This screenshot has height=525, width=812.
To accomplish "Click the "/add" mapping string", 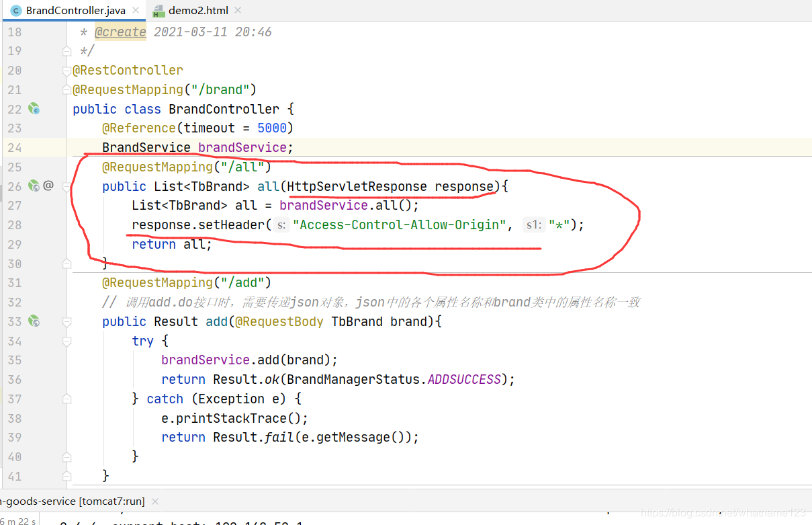I will point(242,282).
